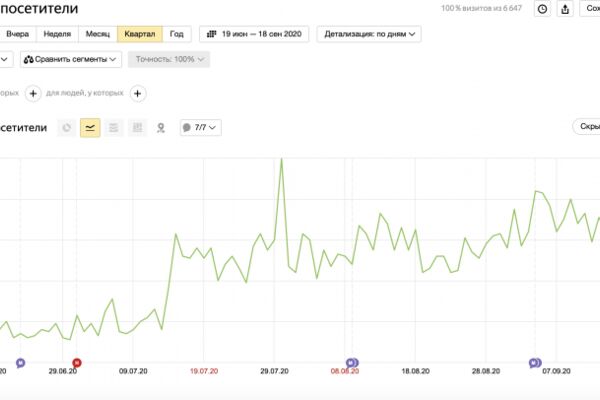
Task: Select the Квартал period tab
Action: [x=140, y=34]
